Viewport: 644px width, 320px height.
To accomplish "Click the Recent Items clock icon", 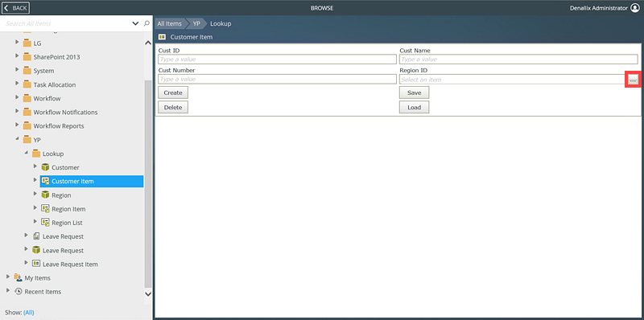I will coord(18,292).
